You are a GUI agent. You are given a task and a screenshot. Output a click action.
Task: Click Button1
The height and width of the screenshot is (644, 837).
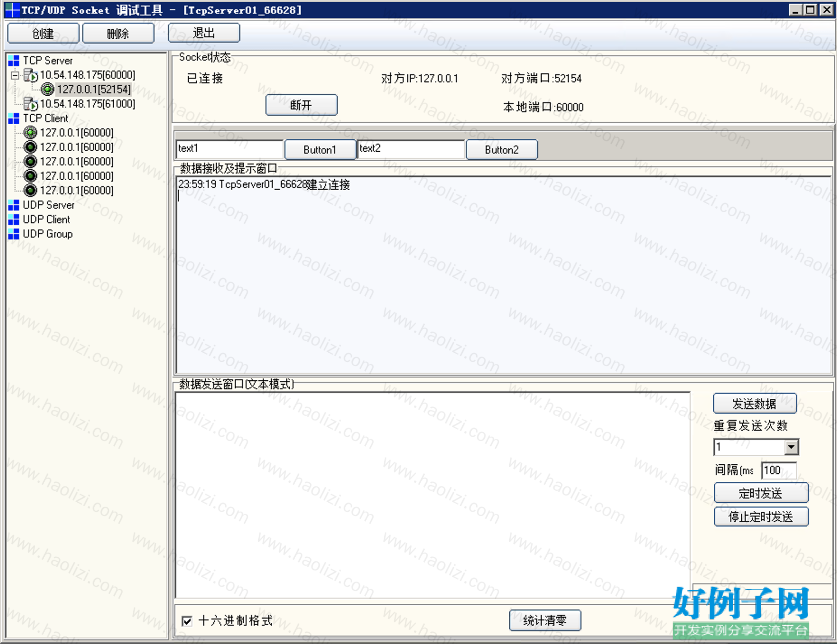(320, 149)
